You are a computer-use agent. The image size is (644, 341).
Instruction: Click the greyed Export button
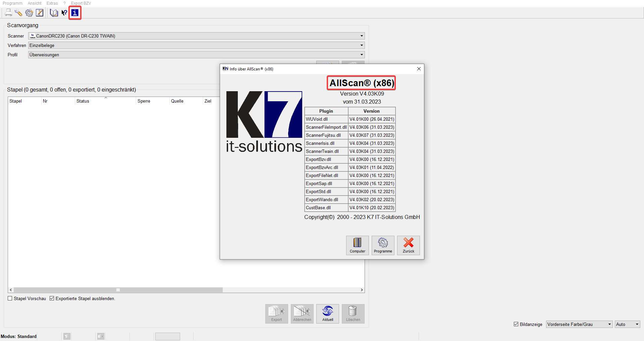(277, 314)
